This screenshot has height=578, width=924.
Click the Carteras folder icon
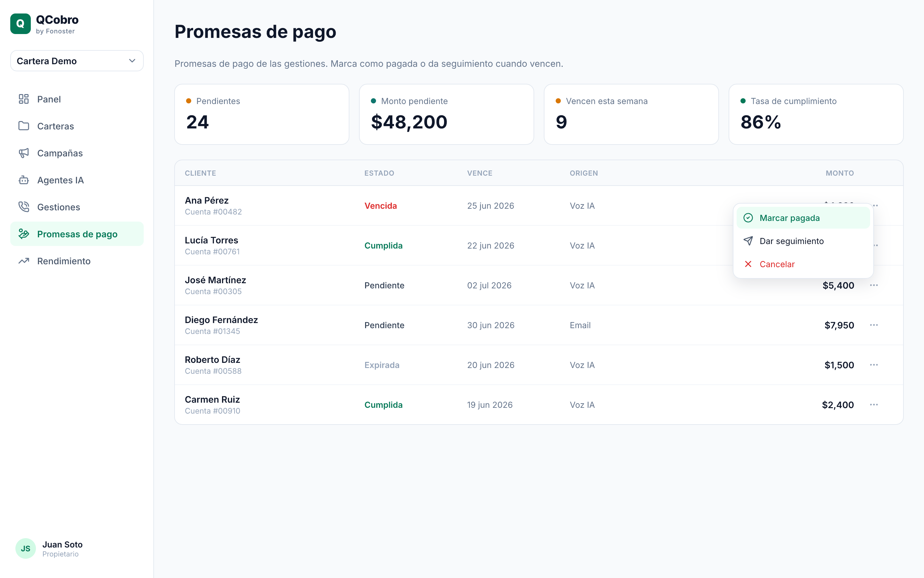tap(24, 126)
